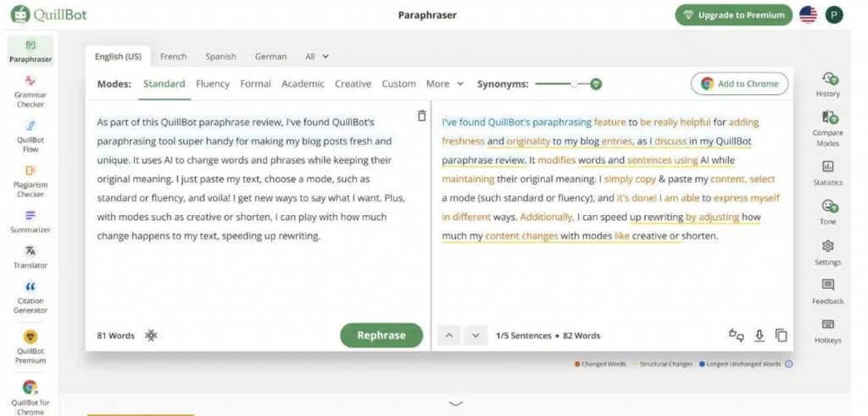Click "1/5 Sentences" indicator
The image size is (868, 416).
point(524,336)
